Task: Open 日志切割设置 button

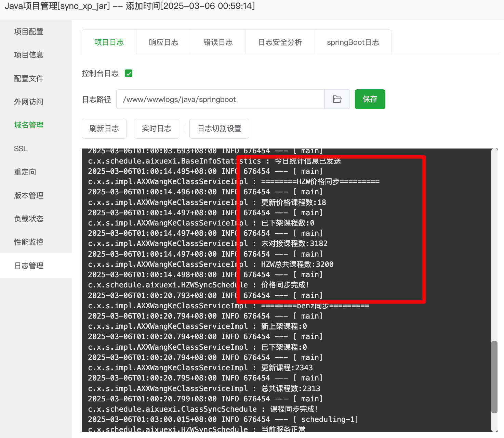Action: [219, 129]
